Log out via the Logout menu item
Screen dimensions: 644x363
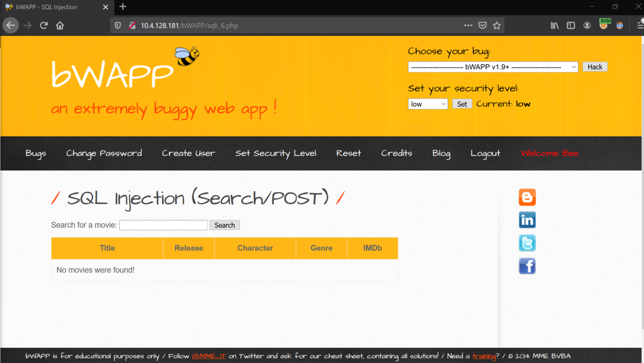pyautogui.click(x=485, y=153)
